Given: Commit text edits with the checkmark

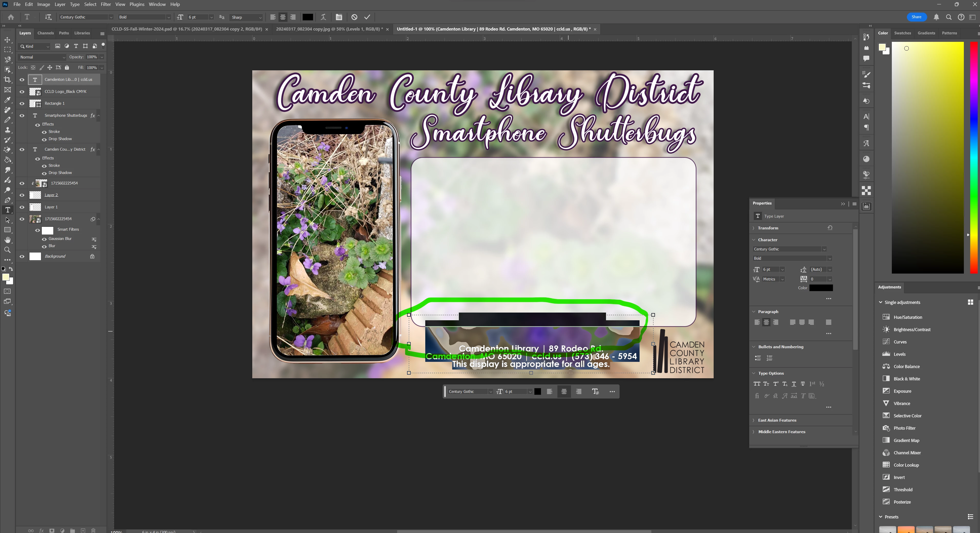Looking at the screenshot, I should [367, 17].
